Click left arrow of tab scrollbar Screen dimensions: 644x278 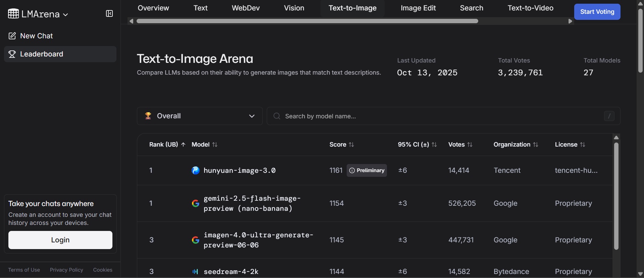(x=132, y=21)
